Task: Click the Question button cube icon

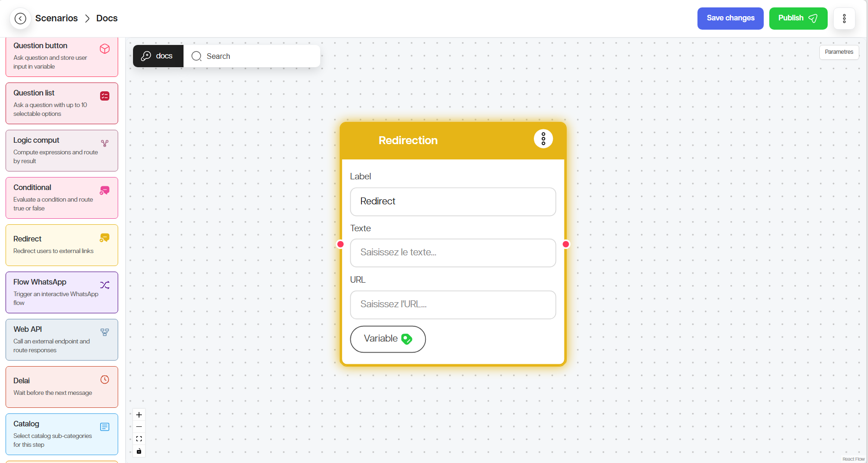Action: (105, 49)
